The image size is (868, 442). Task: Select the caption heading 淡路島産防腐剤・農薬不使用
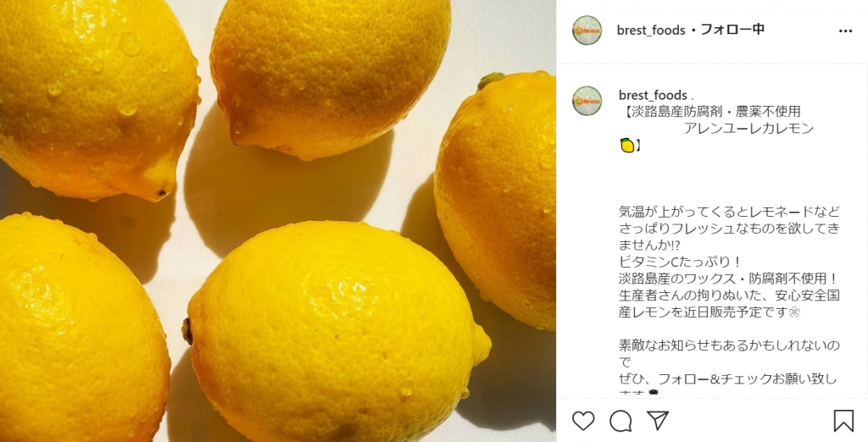(x=713, y=112)
